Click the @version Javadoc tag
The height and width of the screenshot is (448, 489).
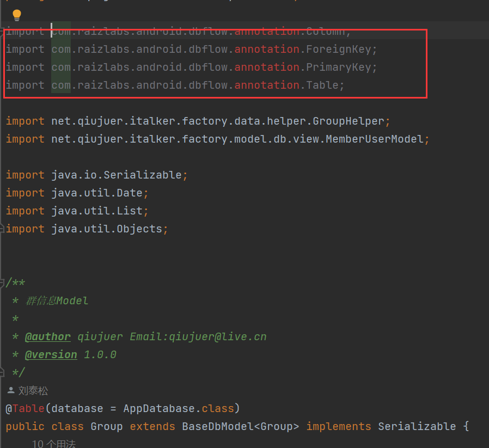[51, 354]
